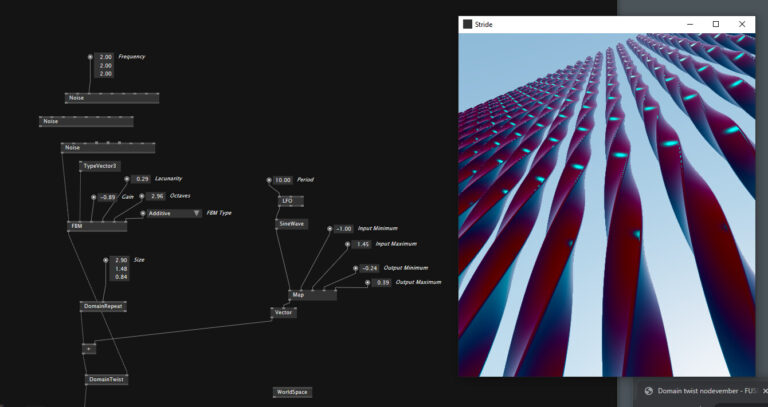
Task: Click the circle pin of the Gain box
Action: 94,197
